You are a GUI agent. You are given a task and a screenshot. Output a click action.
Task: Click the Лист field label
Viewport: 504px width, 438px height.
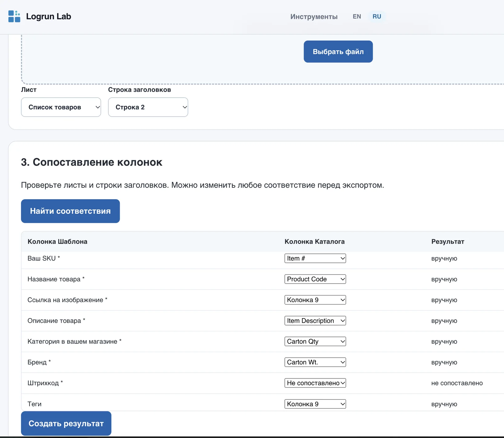[x=29, y=89]
